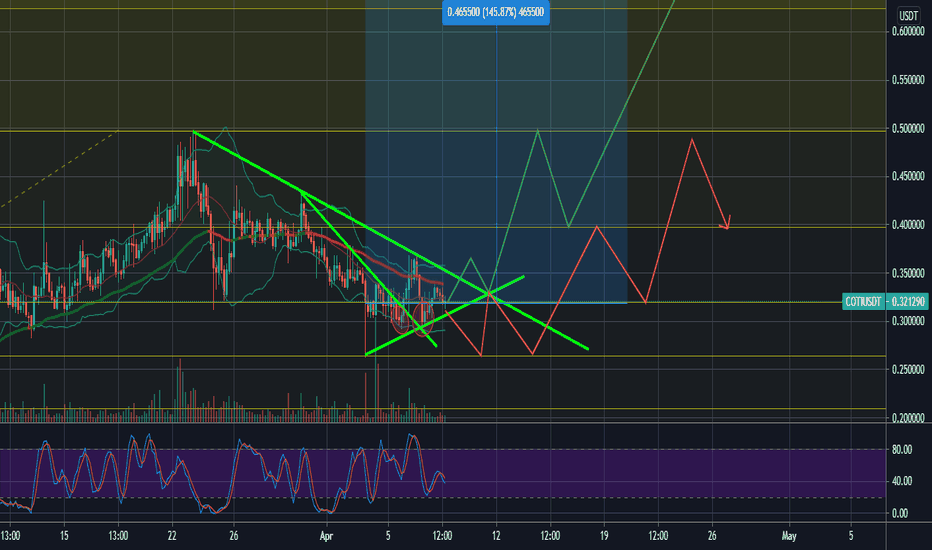Click the 40.00 oscillator scale label
This screenshot has width=932, height=550.
click(x=902, y=481)
